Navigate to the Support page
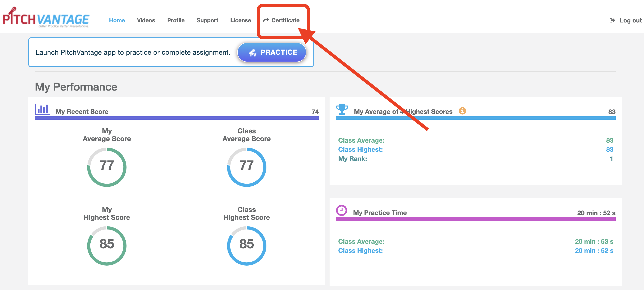This screenshot has height=290, width=644. [x=207, y=21]
